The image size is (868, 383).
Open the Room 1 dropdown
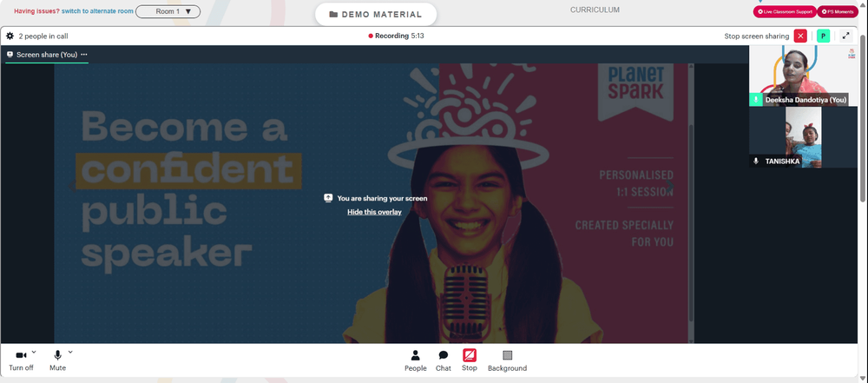coord(168,11)
